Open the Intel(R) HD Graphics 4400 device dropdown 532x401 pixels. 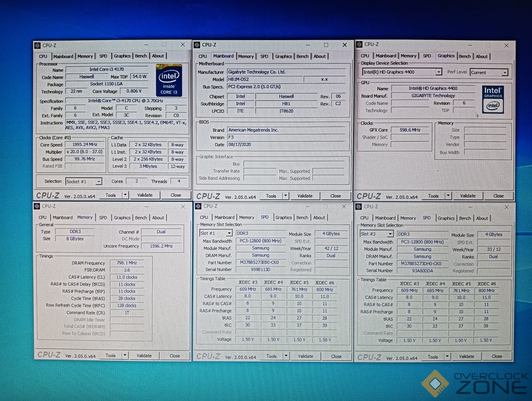pos(438,72)
